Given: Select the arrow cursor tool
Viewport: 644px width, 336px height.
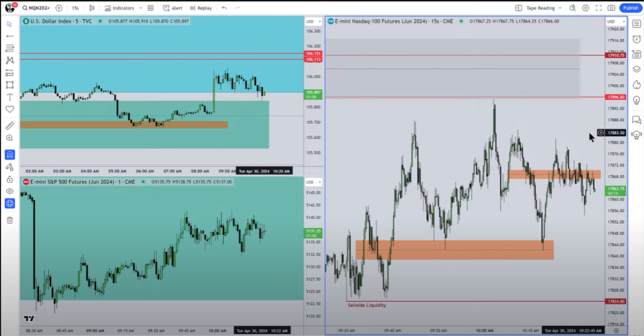Looking at the screenshot, I should coord(9,24).
